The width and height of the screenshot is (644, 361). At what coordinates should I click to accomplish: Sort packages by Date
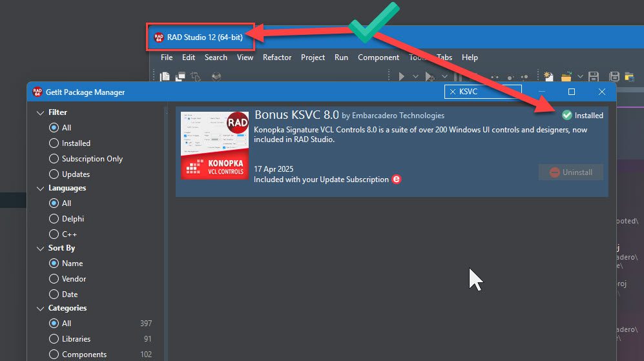click(x=54, y=294)
